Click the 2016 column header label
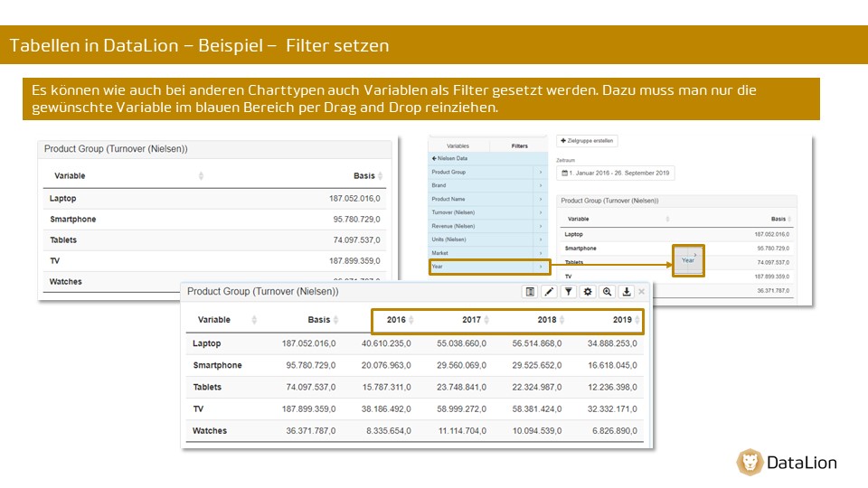This screenshot has width=868, height=488. (x=396, y=320)
